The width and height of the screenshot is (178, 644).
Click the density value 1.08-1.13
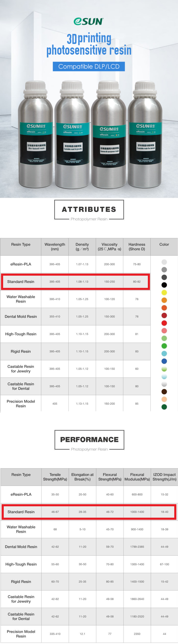click(x=82, y=281)
